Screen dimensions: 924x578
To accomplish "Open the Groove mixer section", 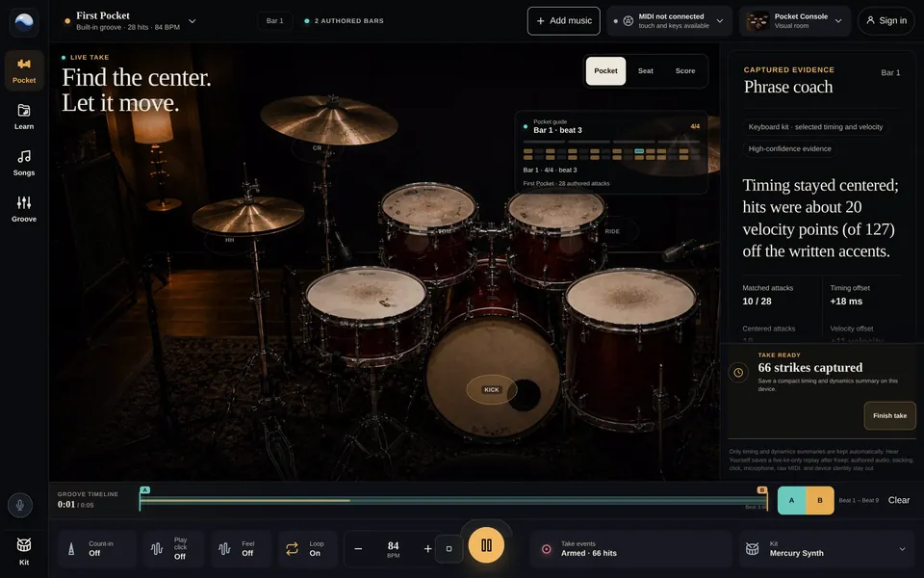I will (23, 209).
